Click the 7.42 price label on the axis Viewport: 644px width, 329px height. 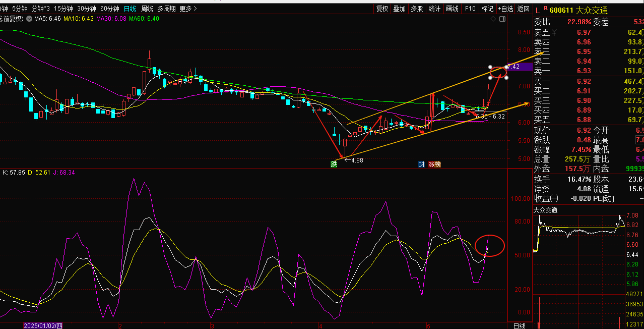click(x=519, y=67)
